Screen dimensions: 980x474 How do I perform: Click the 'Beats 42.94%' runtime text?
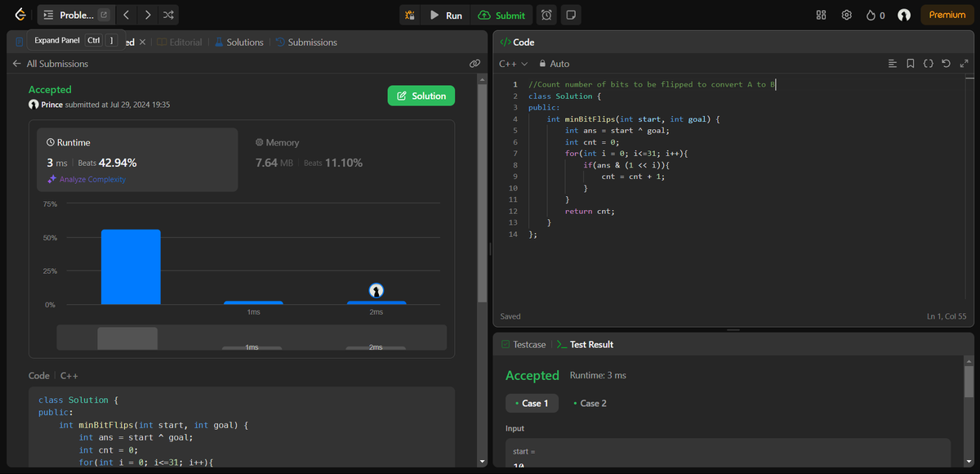click(x=107, y=163)
